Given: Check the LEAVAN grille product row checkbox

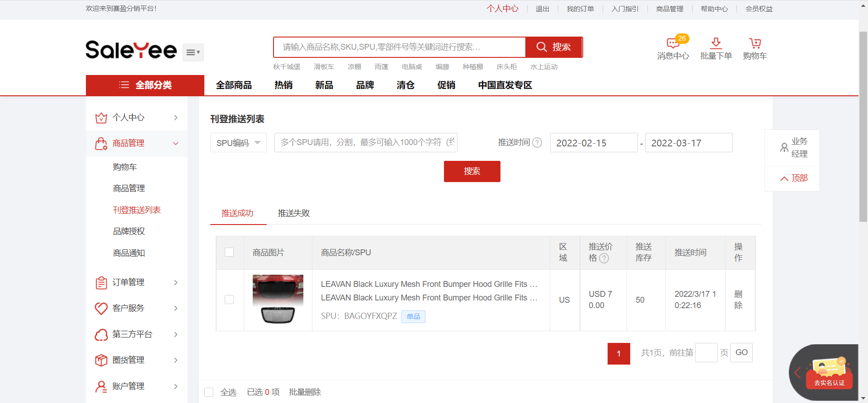Looking at the screenshot, I should [230, 300].
